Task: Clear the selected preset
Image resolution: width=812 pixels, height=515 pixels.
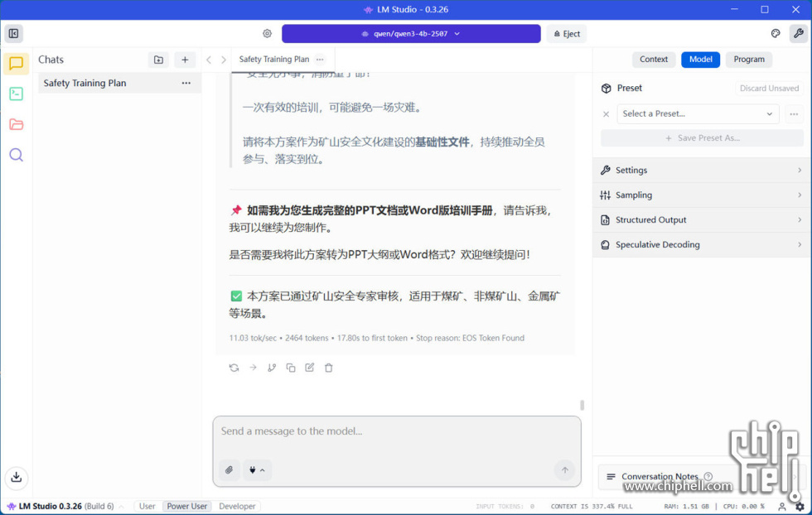Action: tap(606, 114)
